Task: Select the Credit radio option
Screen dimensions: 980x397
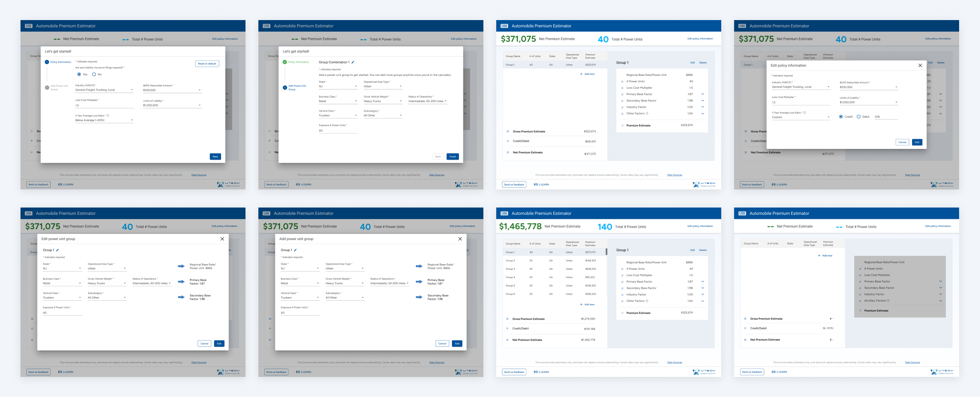Action: [842, 116]
